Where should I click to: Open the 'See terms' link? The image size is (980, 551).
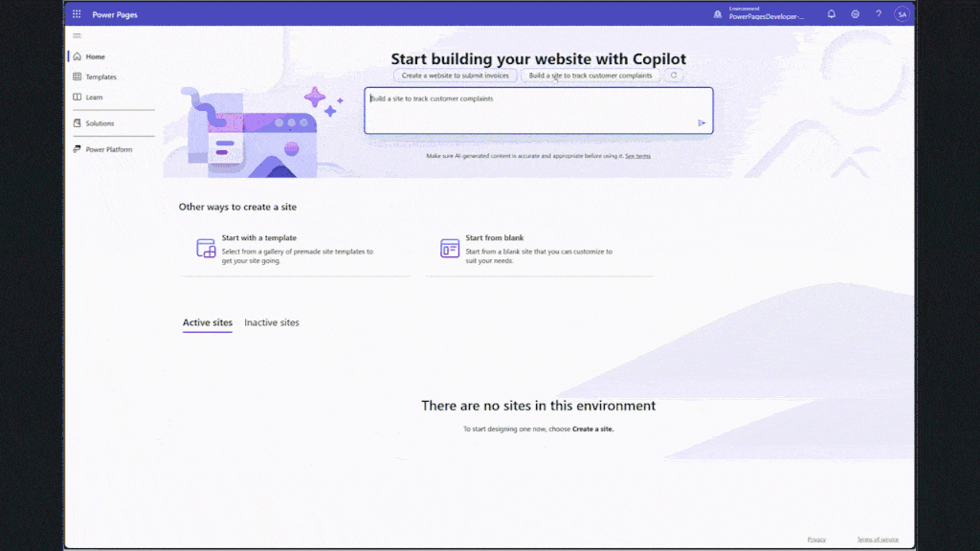(636, 155)
